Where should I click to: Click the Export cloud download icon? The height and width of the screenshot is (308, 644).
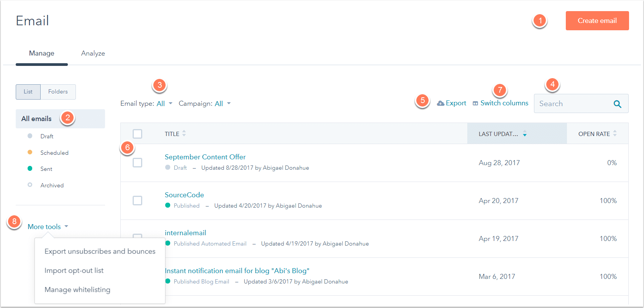coord(441,103)
